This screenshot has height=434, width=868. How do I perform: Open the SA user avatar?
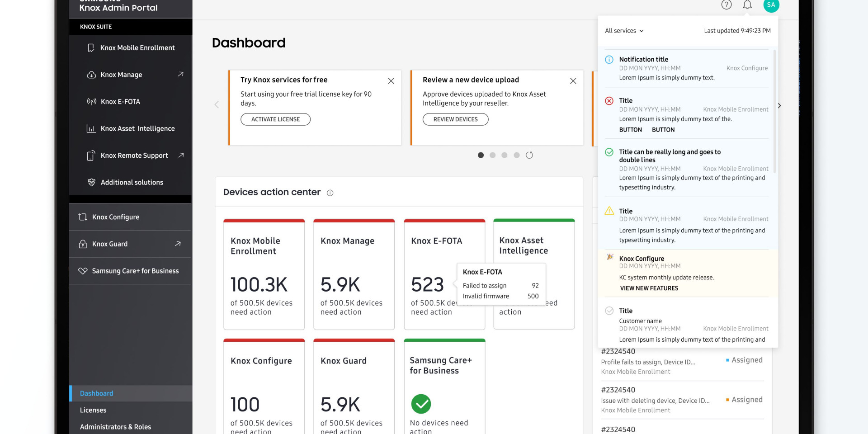(771, 5)
